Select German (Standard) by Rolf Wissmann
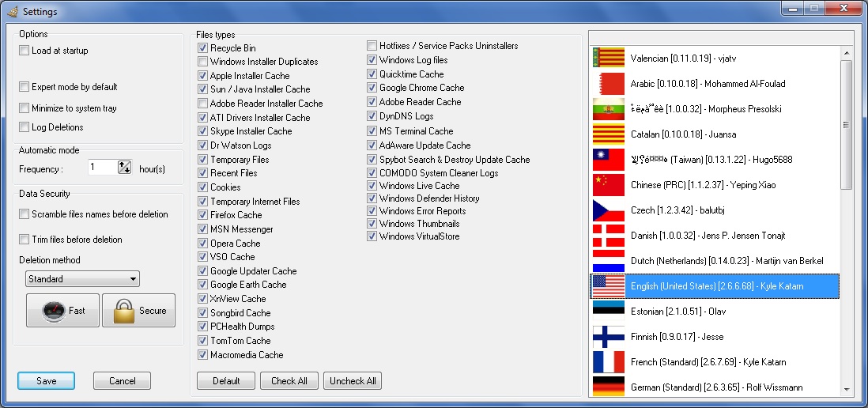The width and height of the screenshot is (868, 408). [x=715, y=387]
